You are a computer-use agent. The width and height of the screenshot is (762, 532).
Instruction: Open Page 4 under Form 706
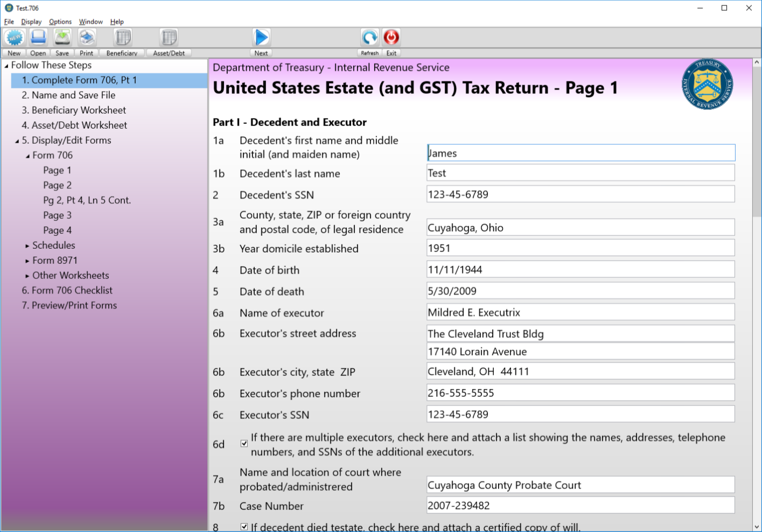(x=57, y=230)
